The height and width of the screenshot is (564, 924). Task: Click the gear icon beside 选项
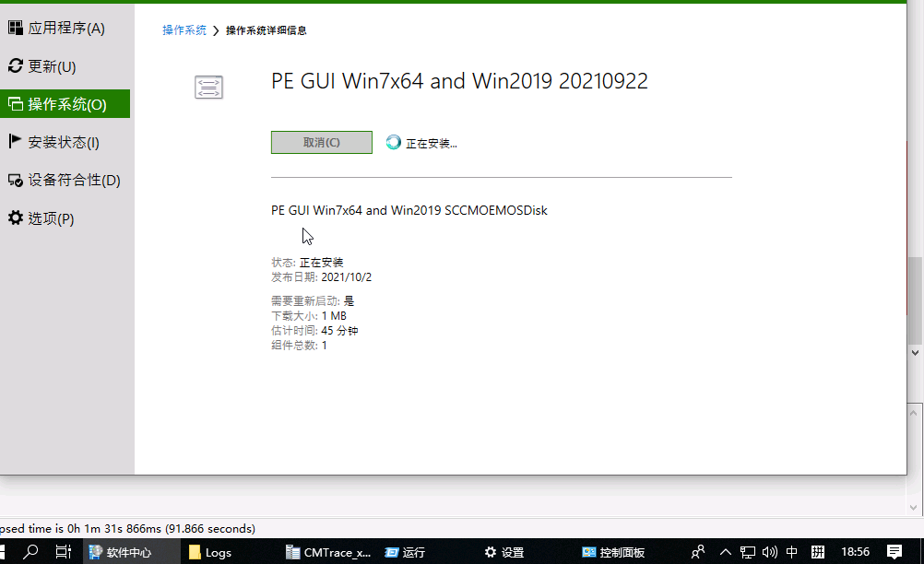[x=16, y=217]
